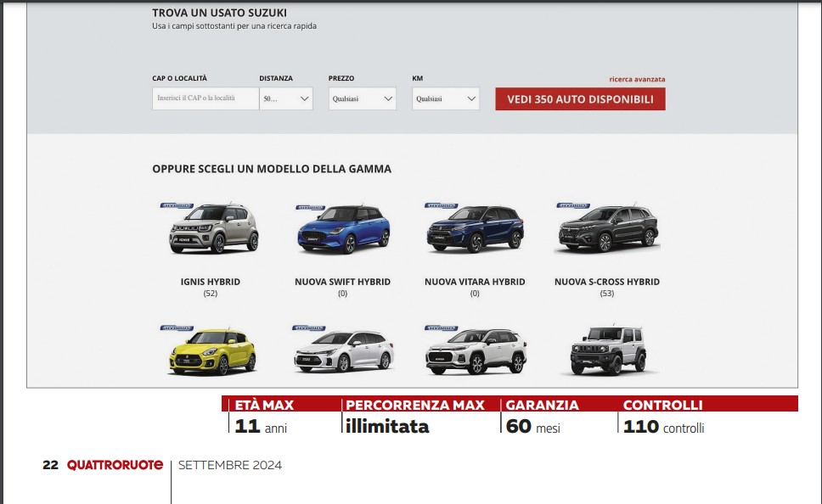Click the CAP O LOCALITÀ field label
Screen dimensions: 822x504
click(179, 78)
